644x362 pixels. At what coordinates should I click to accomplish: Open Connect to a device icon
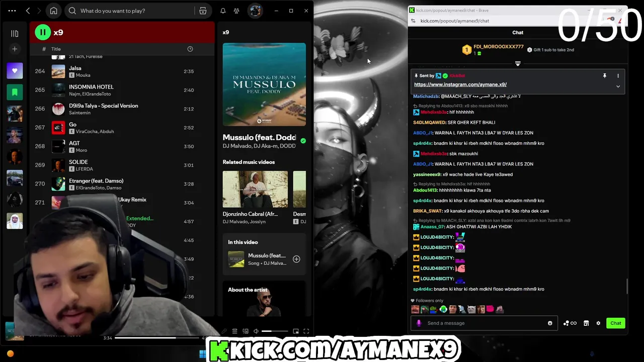click(x=246, y=331)
